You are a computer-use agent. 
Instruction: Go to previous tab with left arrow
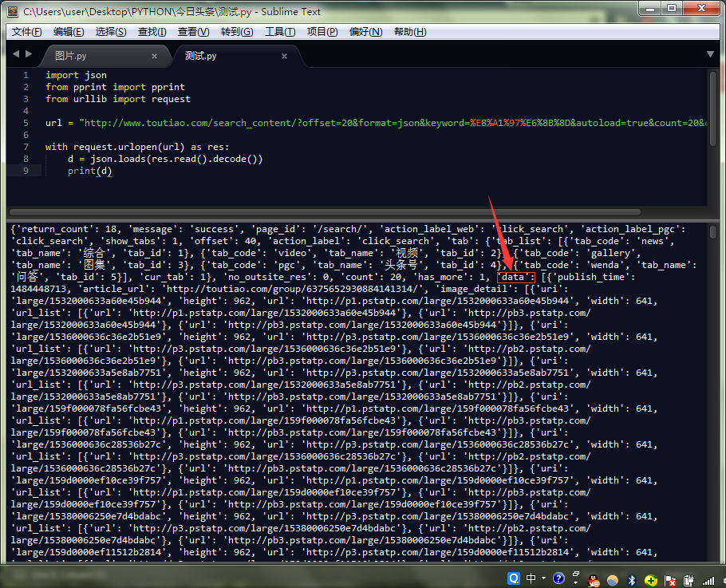point(16,53)
